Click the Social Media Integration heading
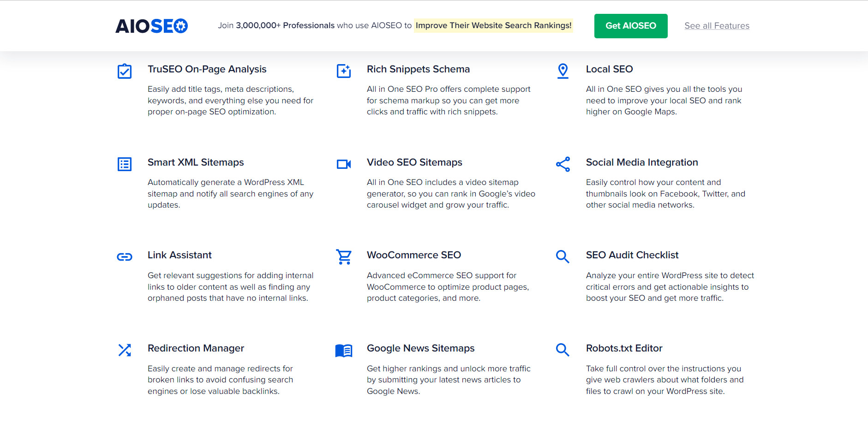The width and height of the screenshot is (868, 429). 642,162
